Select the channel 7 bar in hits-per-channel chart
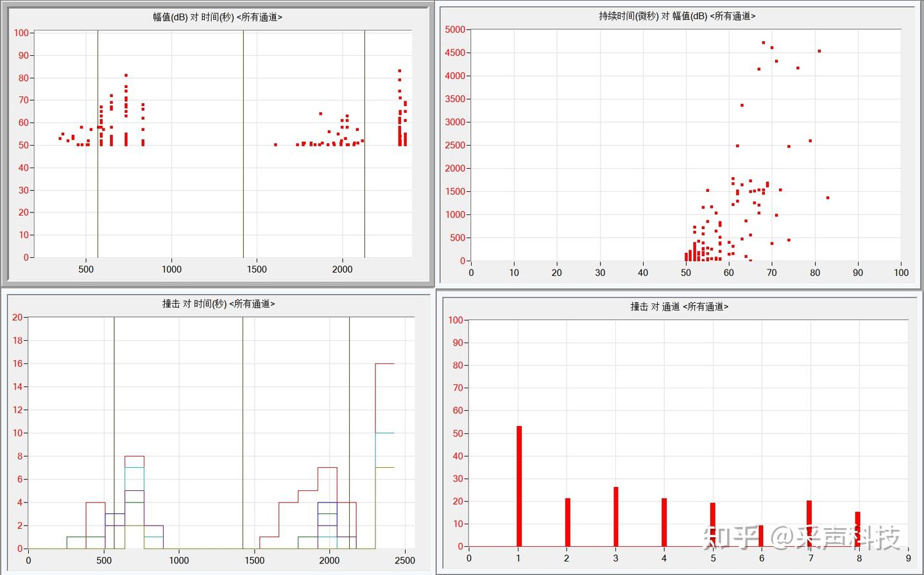Screen dimensions: 924x575 point(809,524)
